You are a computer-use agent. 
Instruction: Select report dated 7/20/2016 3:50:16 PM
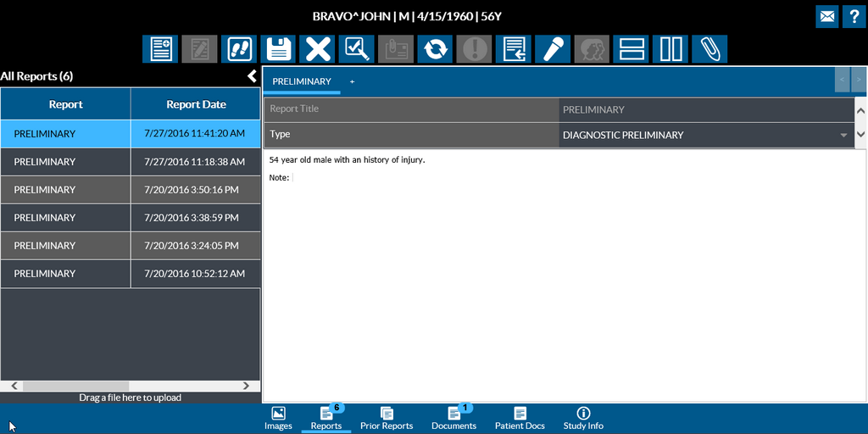pyautogui.click(x=131, y=190)
